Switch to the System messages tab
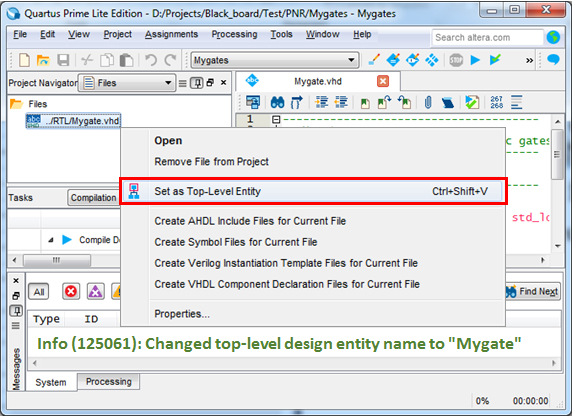573x417 pixels. tap(51, 382)
